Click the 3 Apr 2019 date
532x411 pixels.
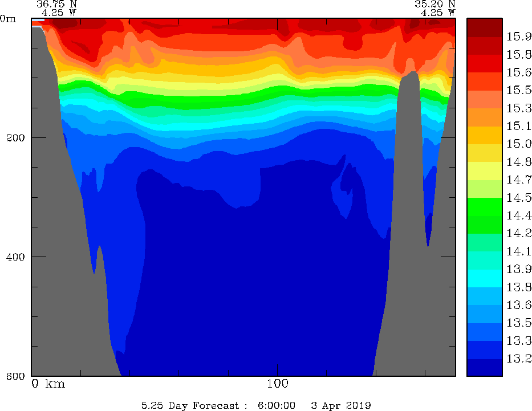tap(340, 405)
